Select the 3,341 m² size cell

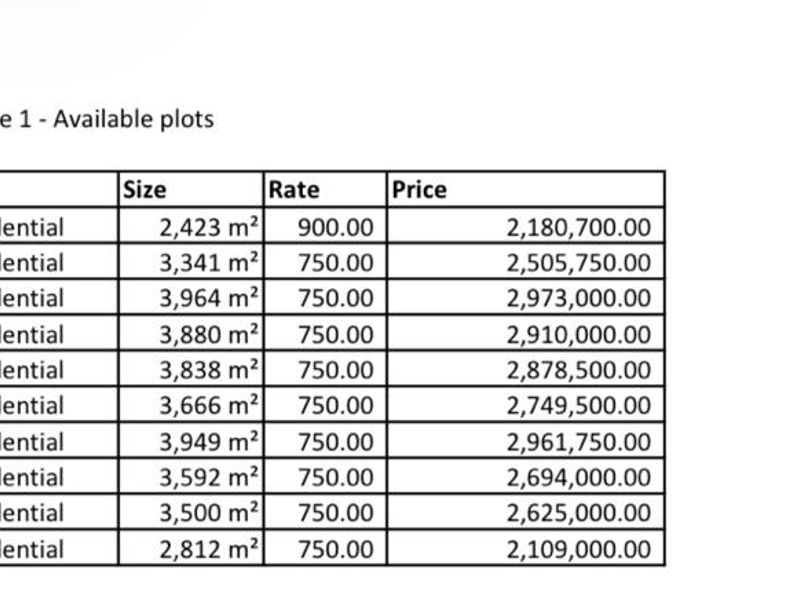[209, 263]
